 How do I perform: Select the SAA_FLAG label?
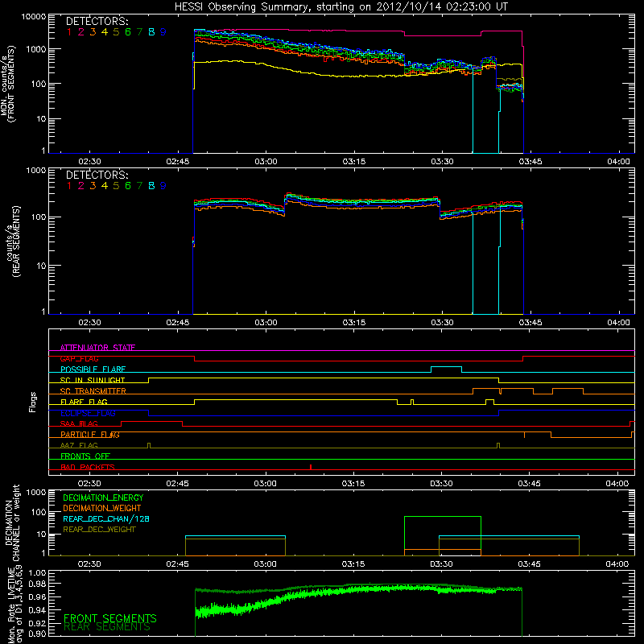[79, 423]
